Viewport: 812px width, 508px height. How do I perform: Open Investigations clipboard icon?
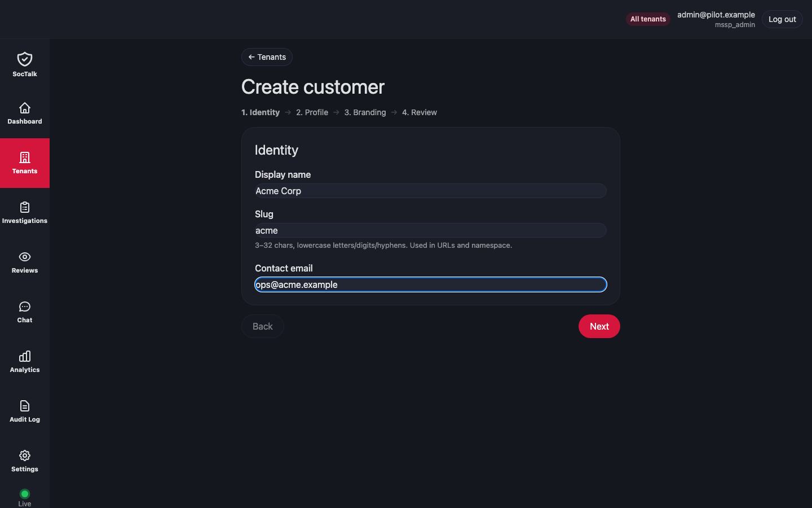pyautogui.click(x=25, y=207)
